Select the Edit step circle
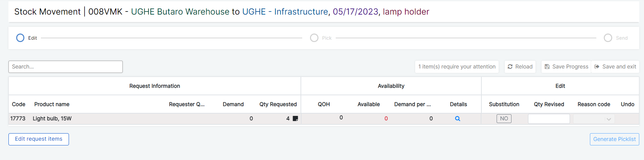Viewport: 644px width, 160px height. (x=20, y=38)
